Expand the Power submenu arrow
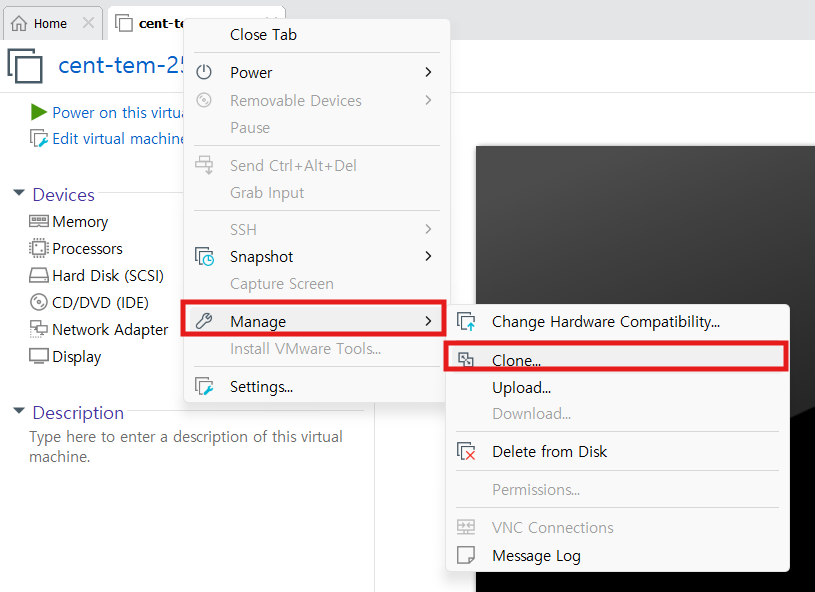 [x=428, y=72]
